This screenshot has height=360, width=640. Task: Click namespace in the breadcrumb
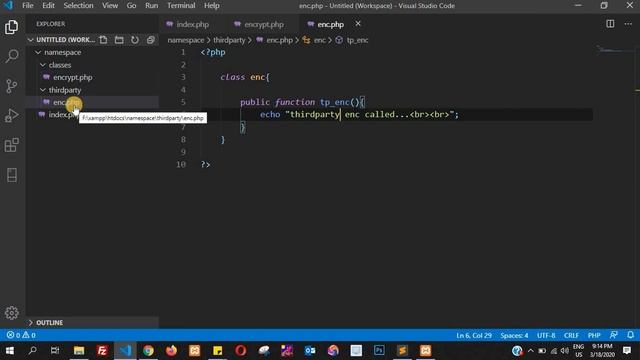click(186, 40)
